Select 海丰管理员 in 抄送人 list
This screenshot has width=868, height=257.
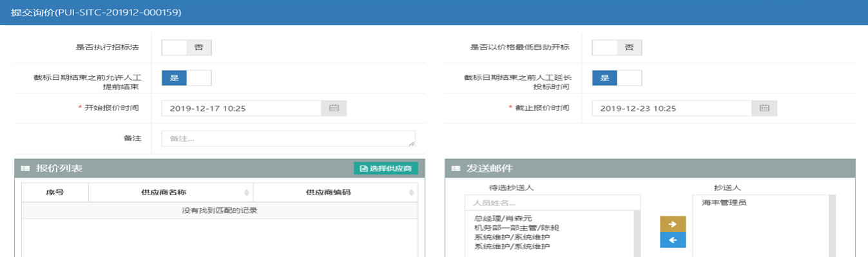pos(724,203)
